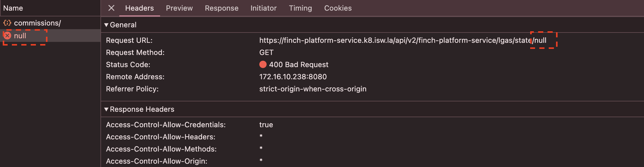Select the commissions/ request row

click(37, 23)
